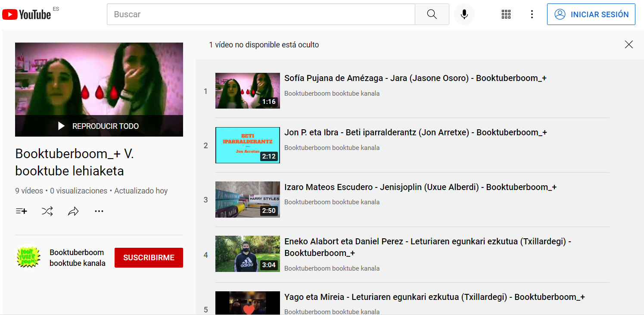This screenshot has width=644, height=315.
Task: Open Izaro Mateos Escudero video thumbnail
Action: 248,200
